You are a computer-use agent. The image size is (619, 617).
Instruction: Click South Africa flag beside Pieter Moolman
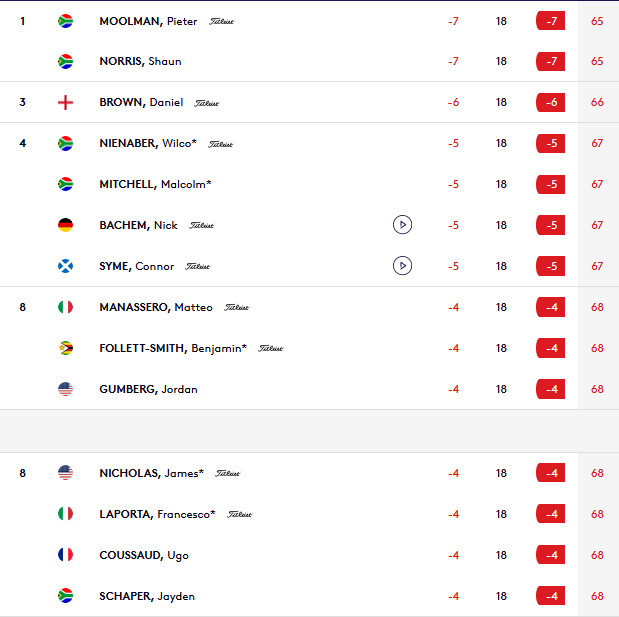pyautogui.click(x=65, y=21)
